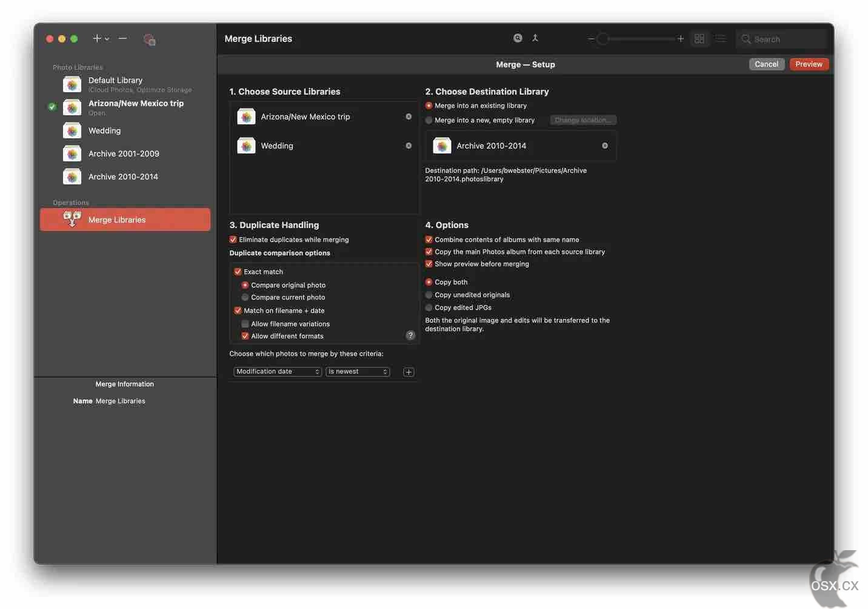Click the merge arrows icon in the toolbar
The width and height of the screenshot is (868, 609).
[x=535, y=38]
